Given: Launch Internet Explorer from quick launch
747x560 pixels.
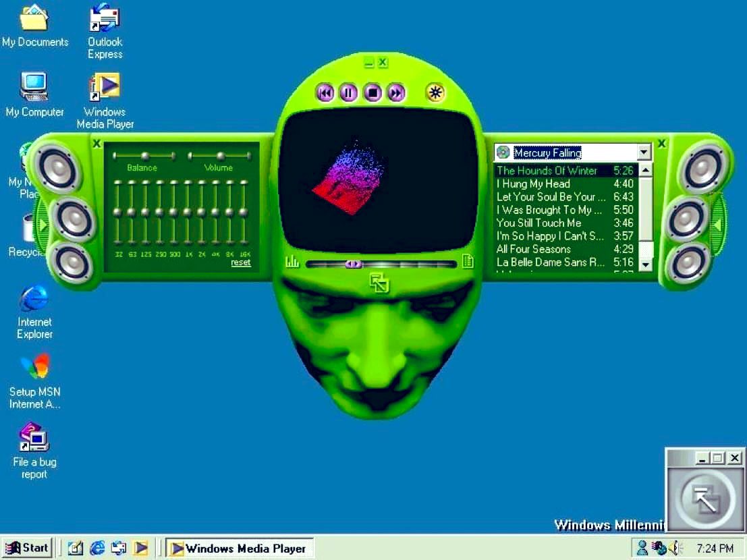Looking at the screenshot, I should click(97, 549).
